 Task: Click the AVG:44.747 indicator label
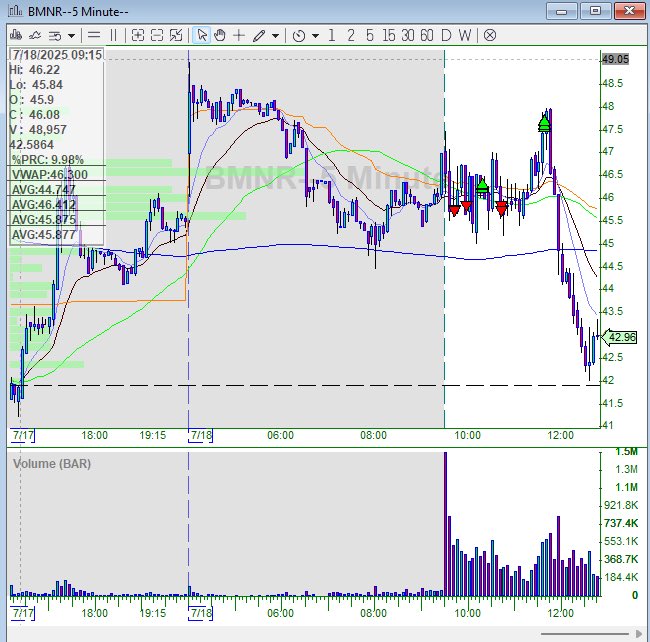44,189
